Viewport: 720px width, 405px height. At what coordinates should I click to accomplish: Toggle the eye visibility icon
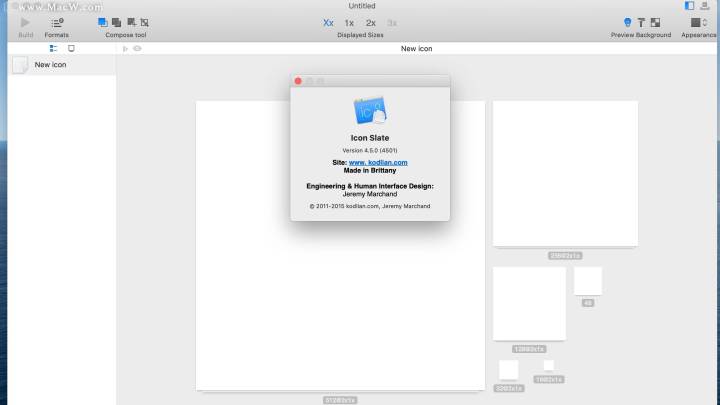tap(137, 48)
